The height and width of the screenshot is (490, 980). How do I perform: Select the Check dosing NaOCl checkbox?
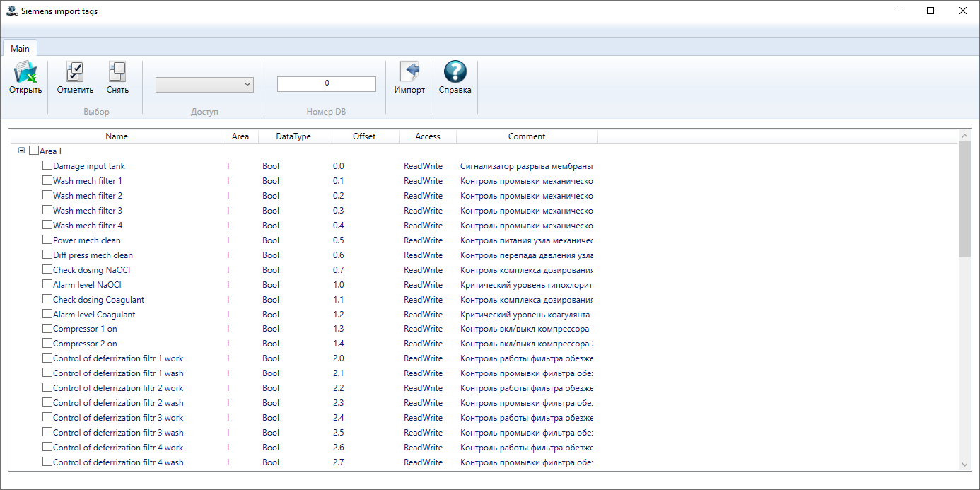[x=47, y=269]
